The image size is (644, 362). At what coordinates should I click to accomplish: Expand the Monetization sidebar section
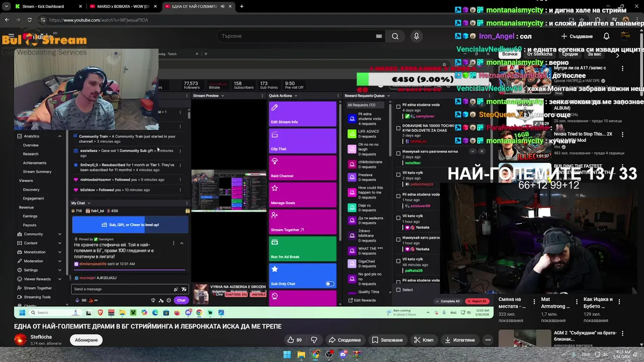(x=59, y=252)
